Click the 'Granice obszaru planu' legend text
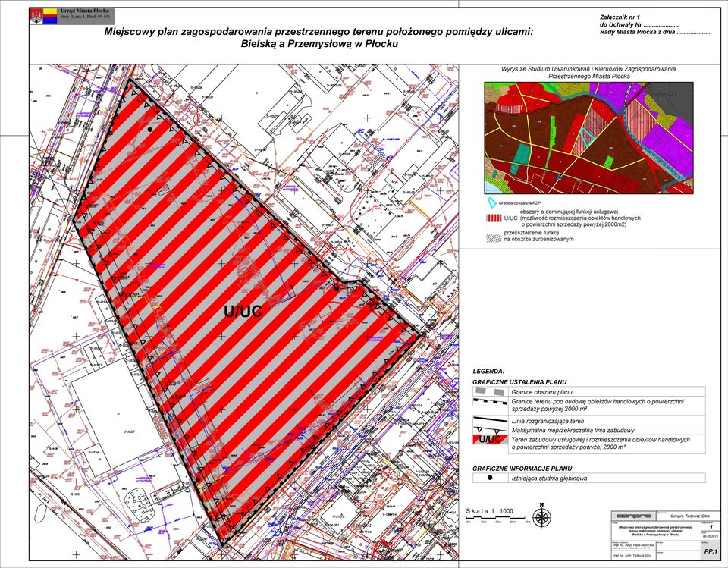Screen dimensions: 728x568 tap(541, 392)
